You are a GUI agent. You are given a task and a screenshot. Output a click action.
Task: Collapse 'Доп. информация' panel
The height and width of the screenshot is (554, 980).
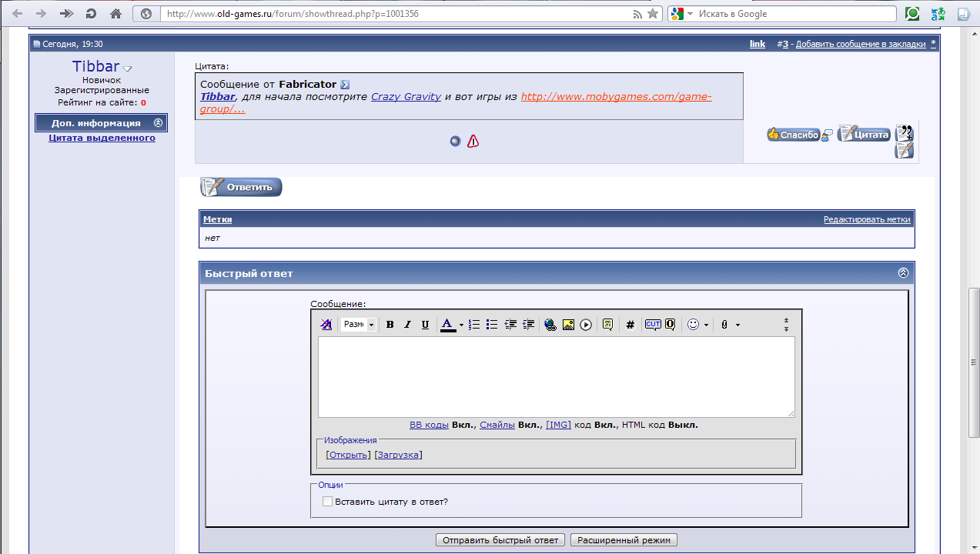[x=158, y=123]
